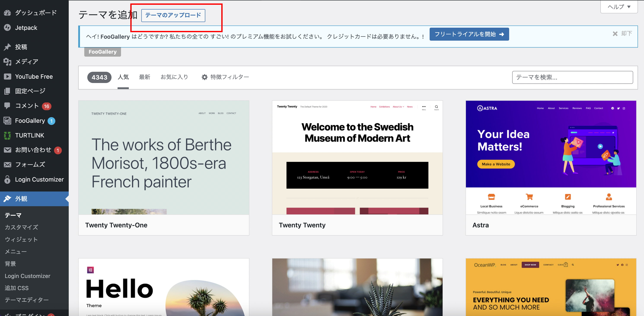Select the お気に入り tab
The height and width of the screenshot is (316, 644).
pos(174,77)
